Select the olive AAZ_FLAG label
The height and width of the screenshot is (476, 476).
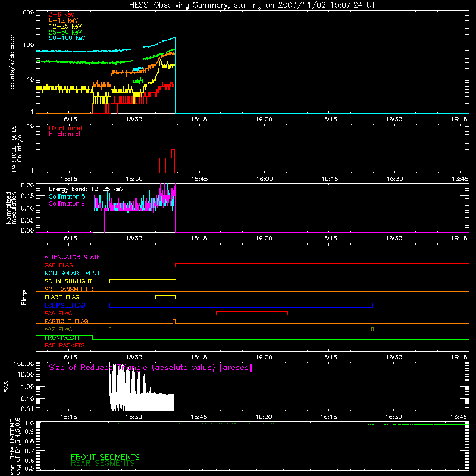point(58,329)
